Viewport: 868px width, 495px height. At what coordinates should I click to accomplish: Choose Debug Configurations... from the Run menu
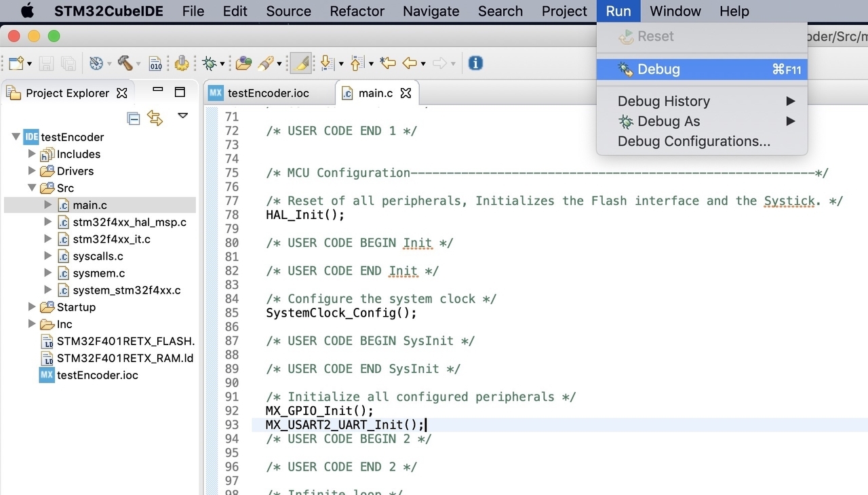(702, 142)
